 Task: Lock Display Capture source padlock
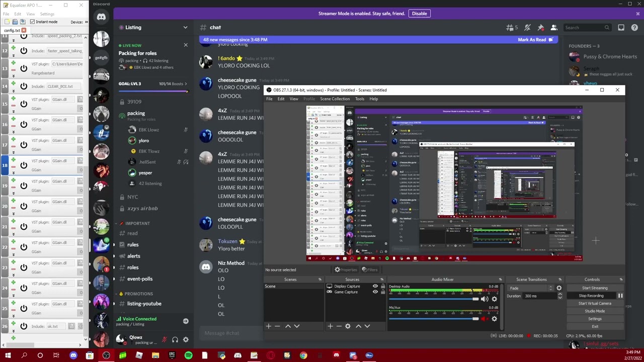click(x=382, y=286)
